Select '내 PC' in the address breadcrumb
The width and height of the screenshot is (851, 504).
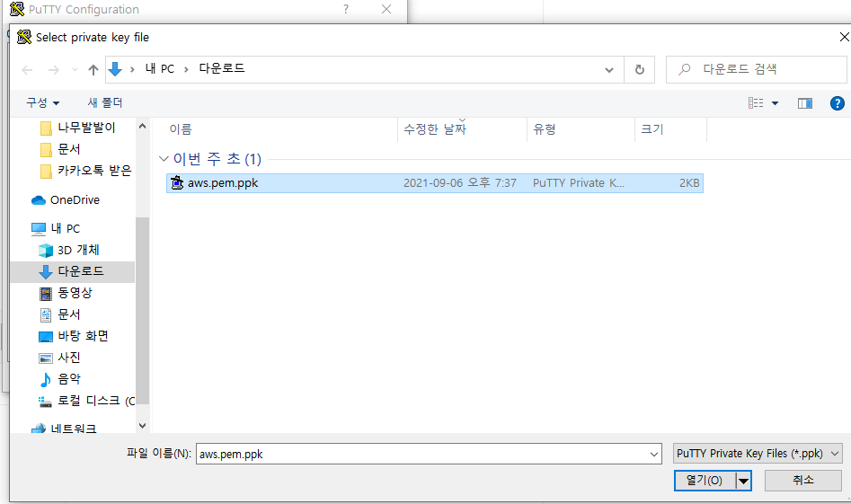(160, 69)
